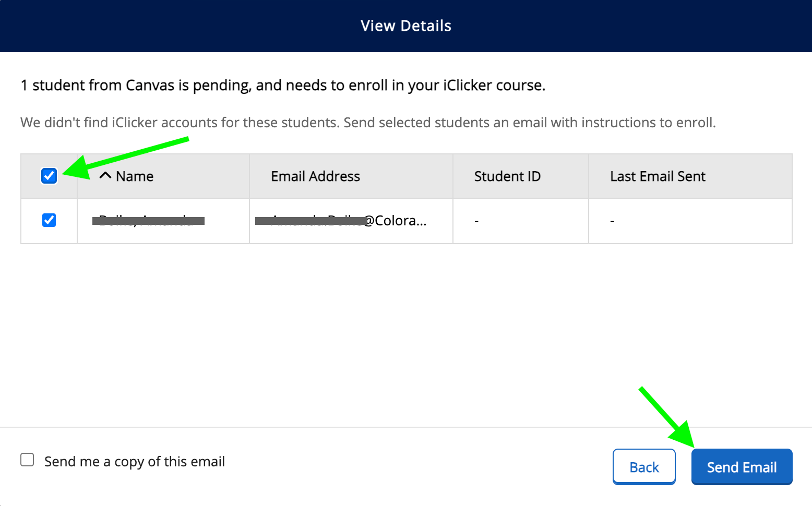Sort by Email Address column
Image resolution: width=812 pixels, height=506 pixels.
click(315, 176)
